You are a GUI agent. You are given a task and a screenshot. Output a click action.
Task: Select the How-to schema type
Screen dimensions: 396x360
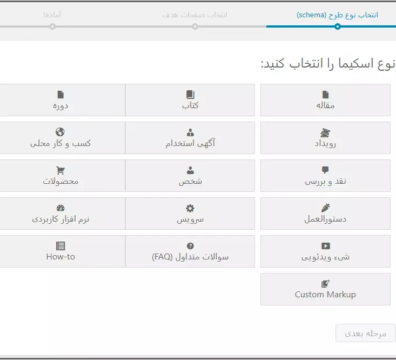(60, 251)
